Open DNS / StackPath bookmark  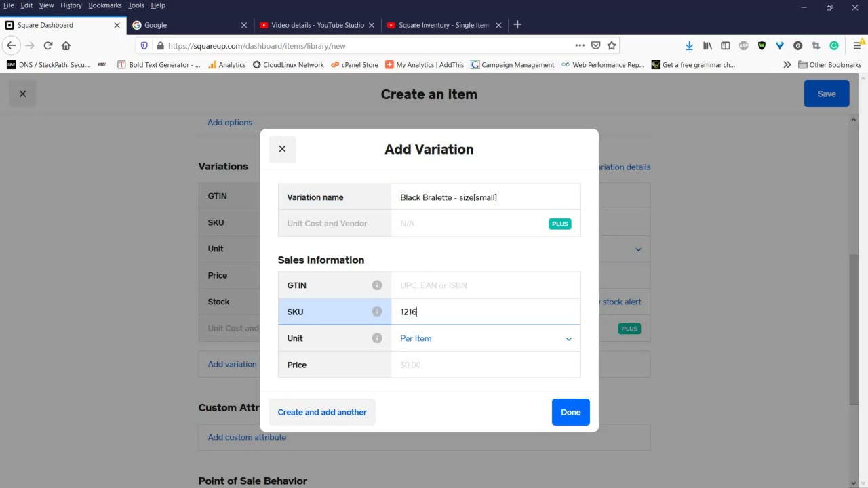coord(48,65)
